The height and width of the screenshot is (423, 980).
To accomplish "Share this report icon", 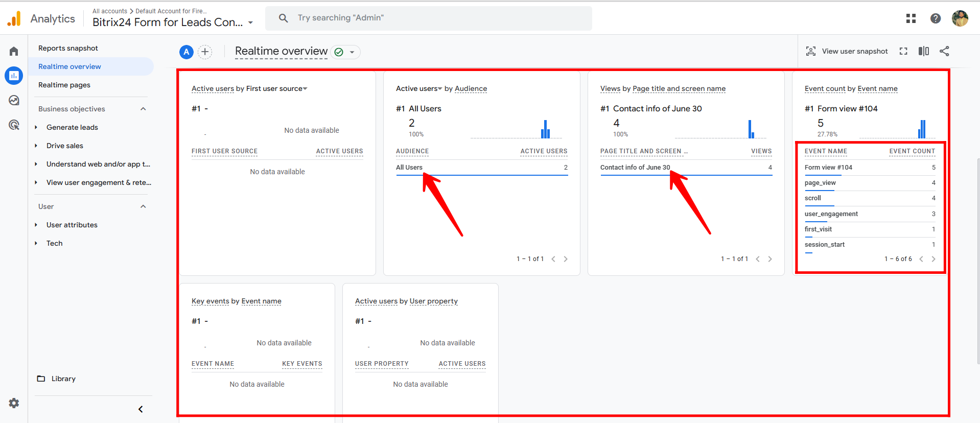I will (944, 51).
